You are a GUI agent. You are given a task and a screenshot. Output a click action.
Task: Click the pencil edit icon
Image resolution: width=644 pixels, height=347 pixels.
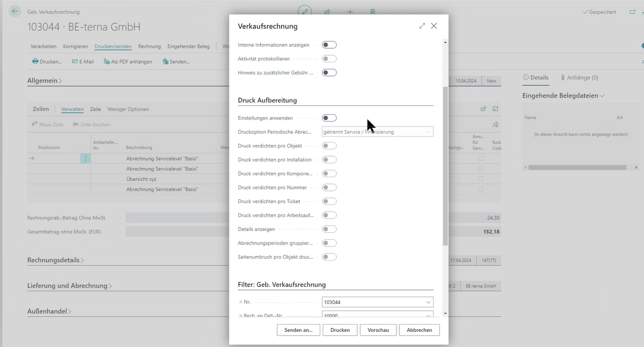305,12
